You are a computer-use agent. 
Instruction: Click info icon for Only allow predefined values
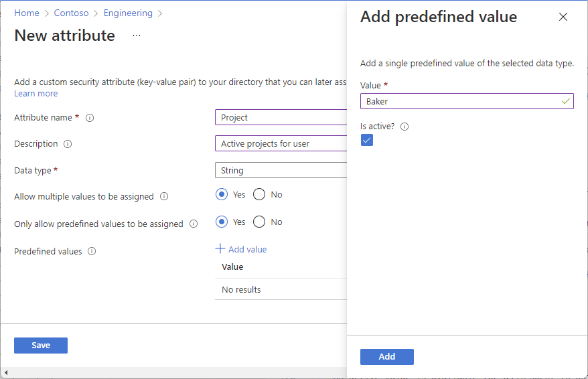click(x=194, y=224)
